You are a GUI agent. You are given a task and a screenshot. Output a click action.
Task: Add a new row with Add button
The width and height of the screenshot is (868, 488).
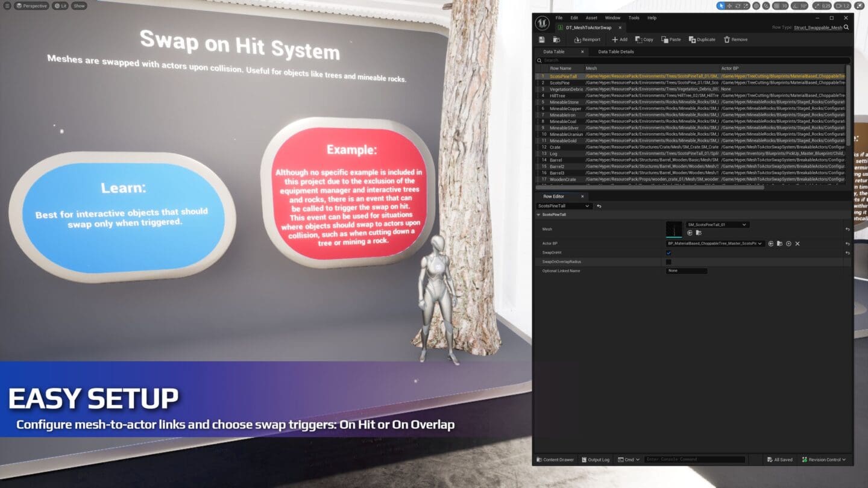pos(620,40)
